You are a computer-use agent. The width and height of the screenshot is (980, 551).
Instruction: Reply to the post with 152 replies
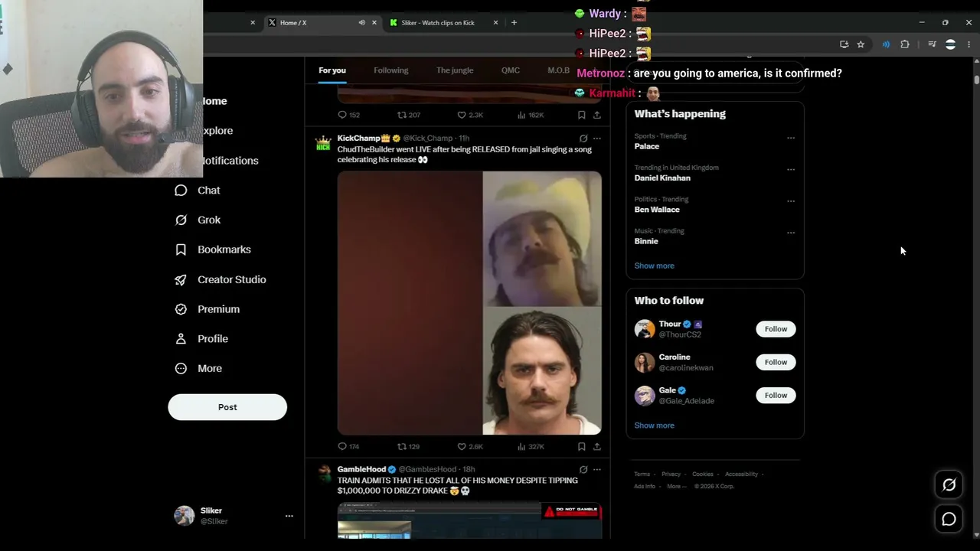pos(348,115)
